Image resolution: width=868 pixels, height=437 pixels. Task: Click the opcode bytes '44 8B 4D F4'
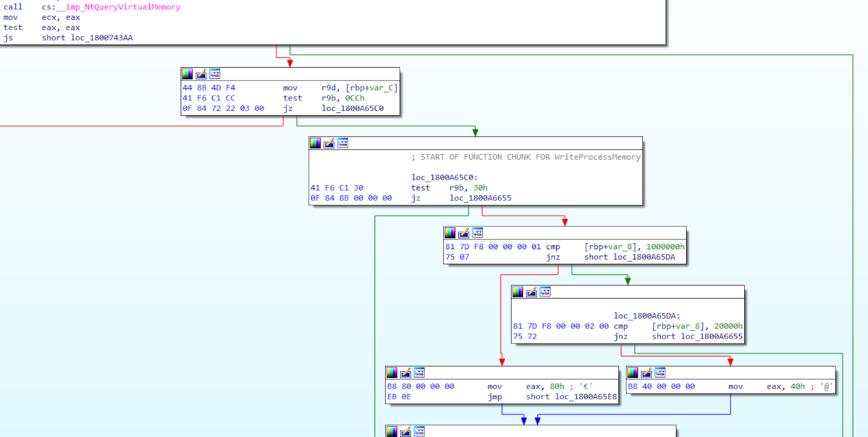tap(209, 88)
